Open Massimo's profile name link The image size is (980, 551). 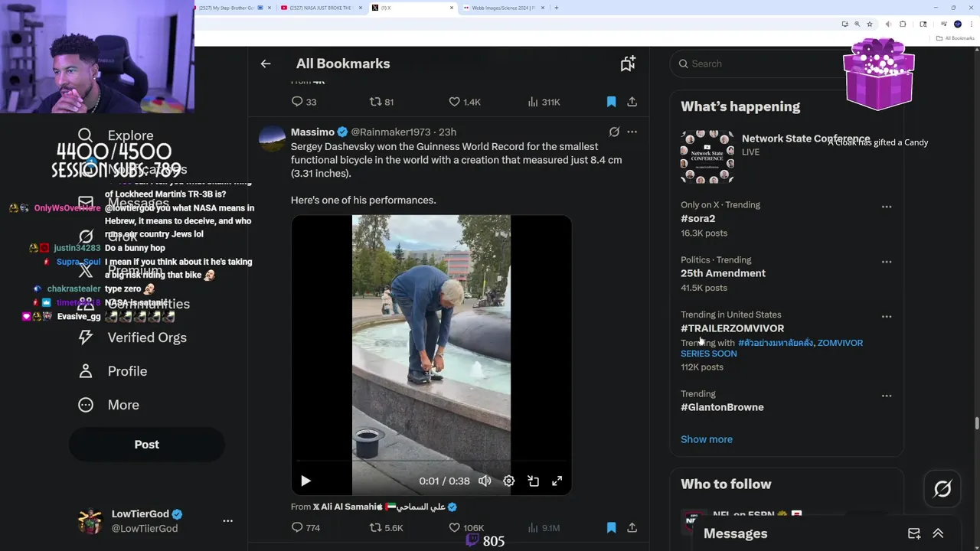pos(312,132)
